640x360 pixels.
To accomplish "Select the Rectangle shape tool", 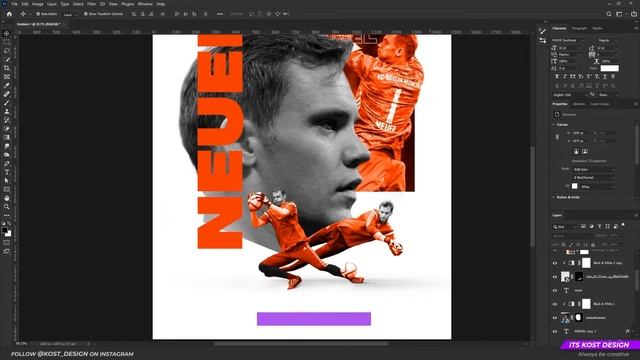I will (x=7, y=189).
